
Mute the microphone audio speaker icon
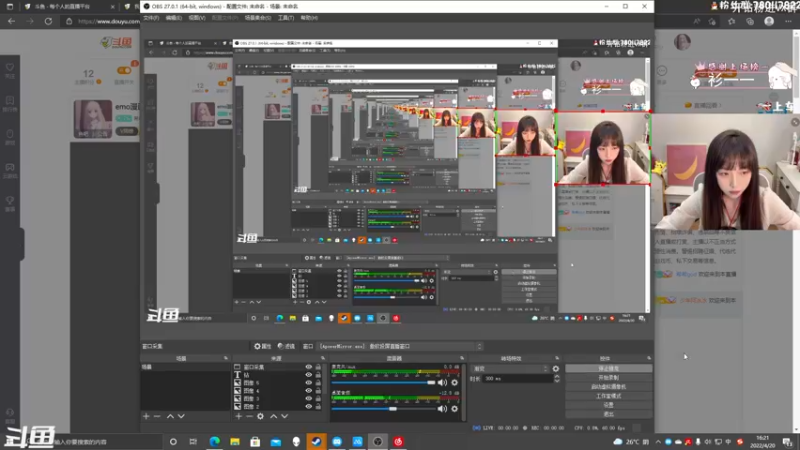[442, 383]
